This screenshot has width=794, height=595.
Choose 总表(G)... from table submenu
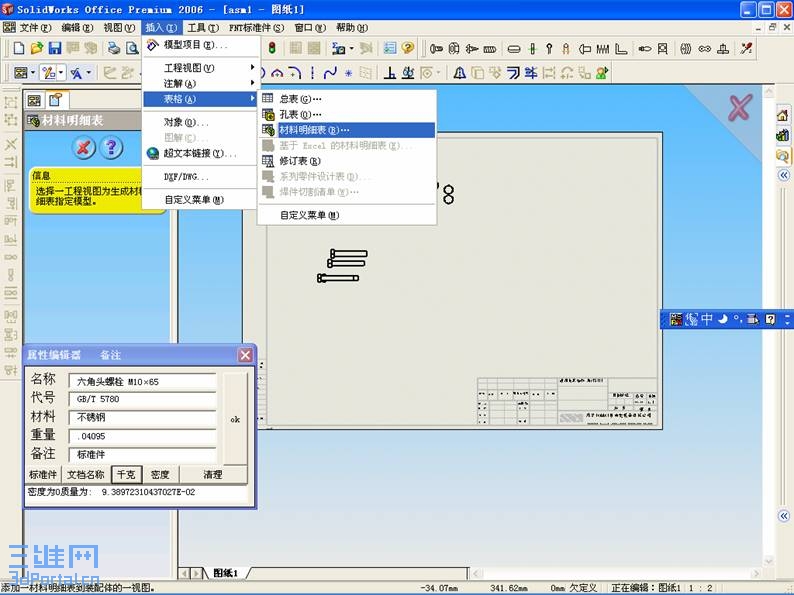coord(347,99)
